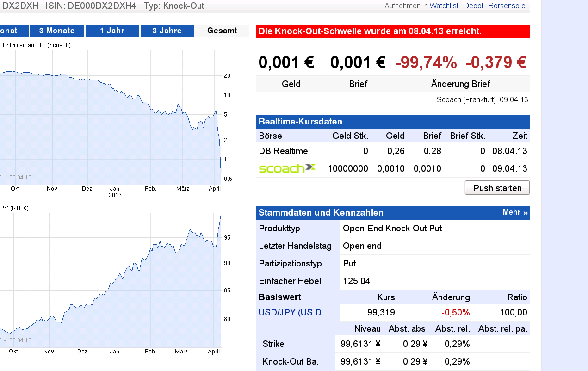The image size is (588, 371).
Task: Select the "3 Jahre" chart tab
Action: pyautogui.click(x=167, y=31)
